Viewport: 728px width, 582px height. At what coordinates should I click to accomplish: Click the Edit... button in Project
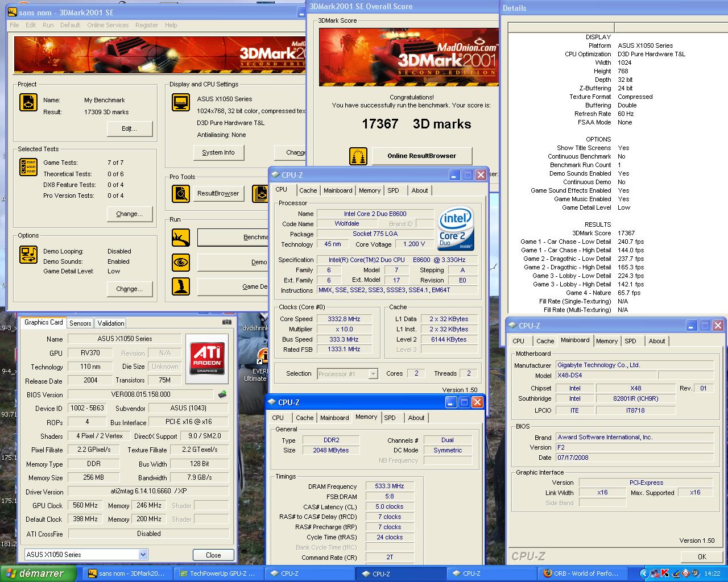pyautogui.click(x=130, y=128)
